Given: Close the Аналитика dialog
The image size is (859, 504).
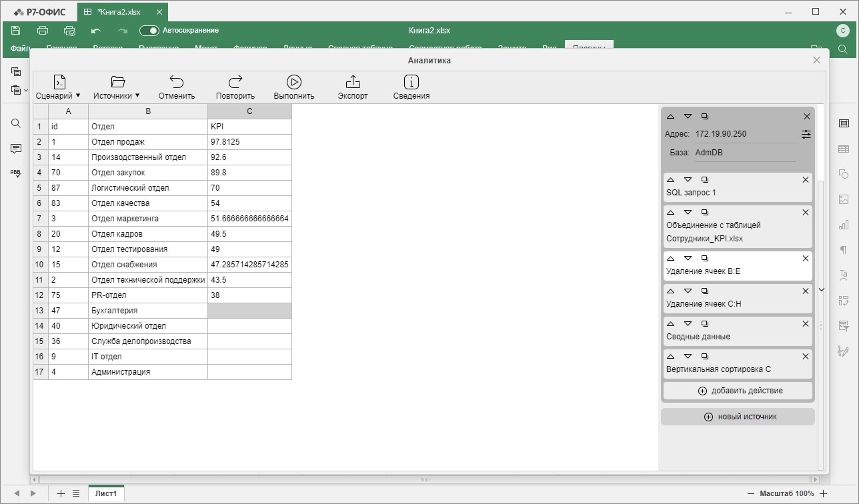Looking at the screenshot, I should (816, 60).
